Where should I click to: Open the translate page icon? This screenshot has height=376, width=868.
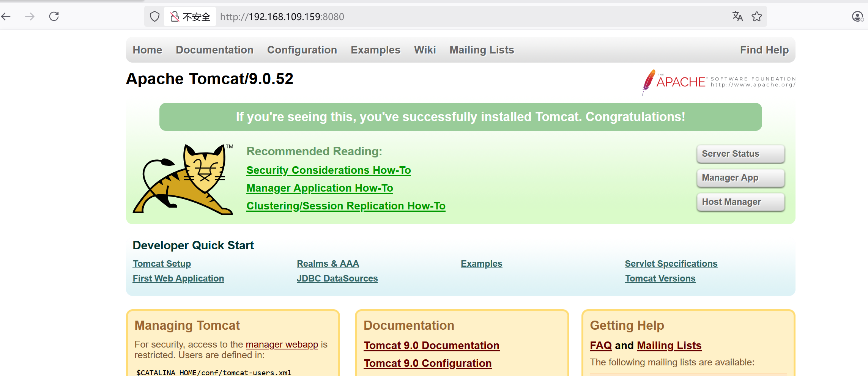[737, 16]
